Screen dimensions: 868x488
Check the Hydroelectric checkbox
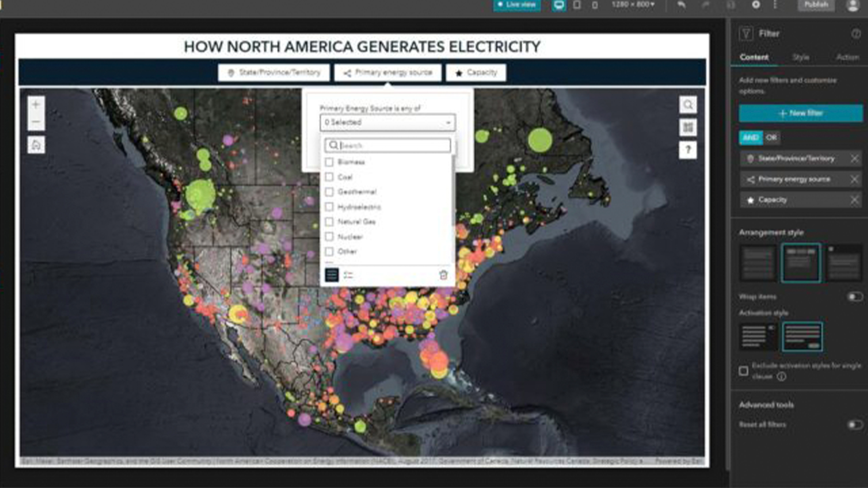330,207
